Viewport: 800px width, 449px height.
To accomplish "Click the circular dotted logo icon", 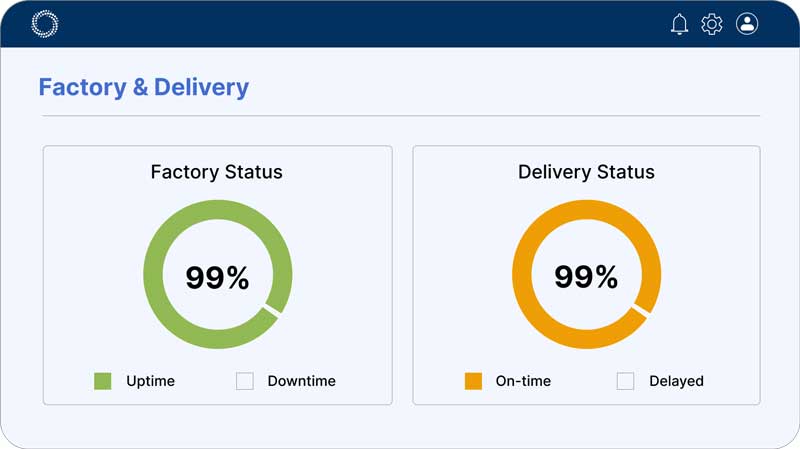I will pos(45,24).
